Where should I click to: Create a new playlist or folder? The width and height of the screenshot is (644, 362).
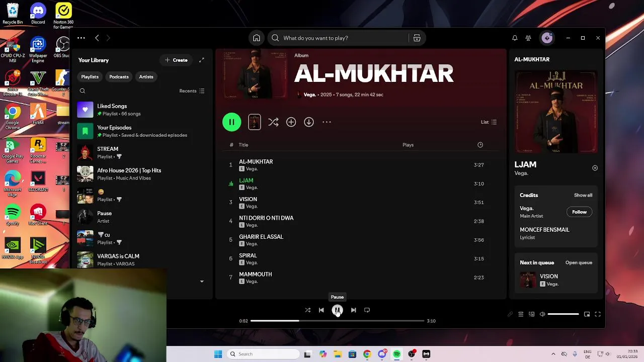click(176, 60)
